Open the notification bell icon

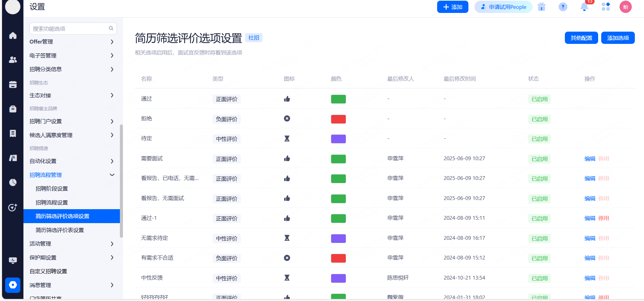point(584,7)
